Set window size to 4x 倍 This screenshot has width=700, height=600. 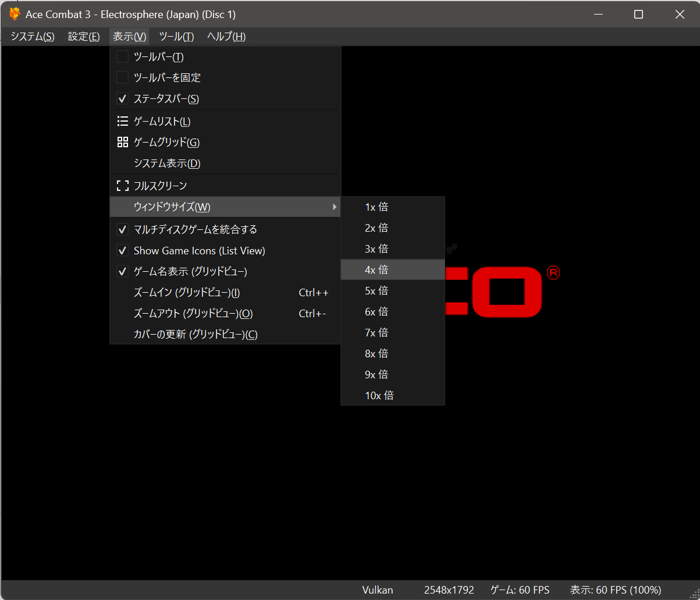393,270
